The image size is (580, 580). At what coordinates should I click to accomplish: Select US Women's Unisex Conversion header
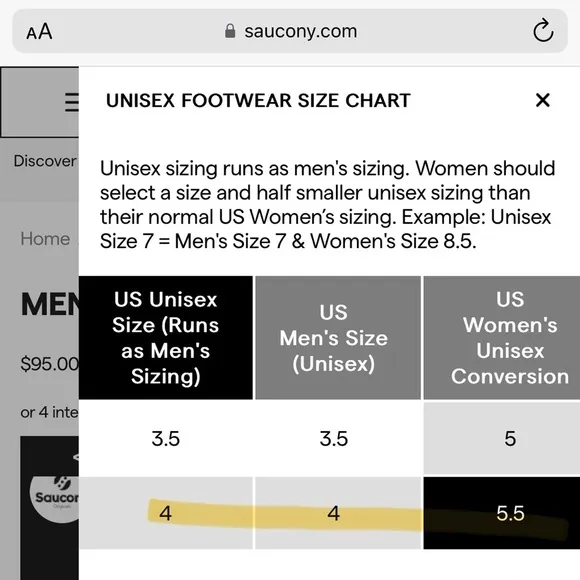coord(502,337)
